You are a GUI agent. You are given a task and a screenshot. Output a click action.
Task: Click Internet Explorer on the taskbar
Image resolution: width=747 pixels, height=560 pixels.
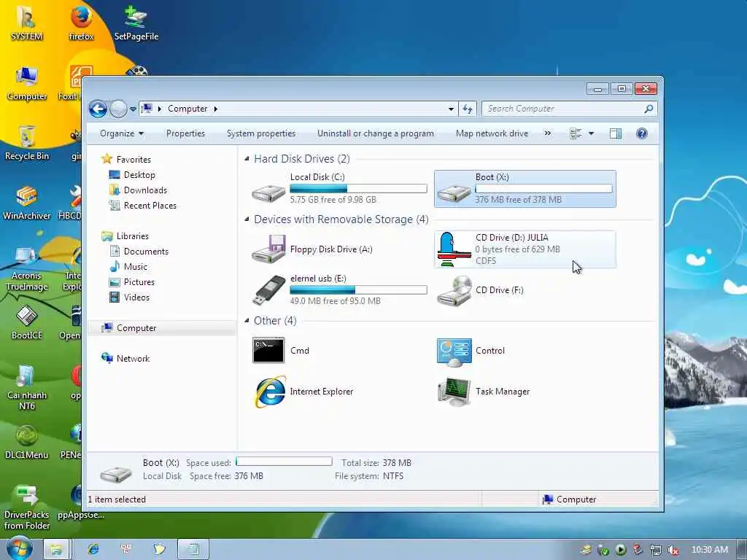93,550
